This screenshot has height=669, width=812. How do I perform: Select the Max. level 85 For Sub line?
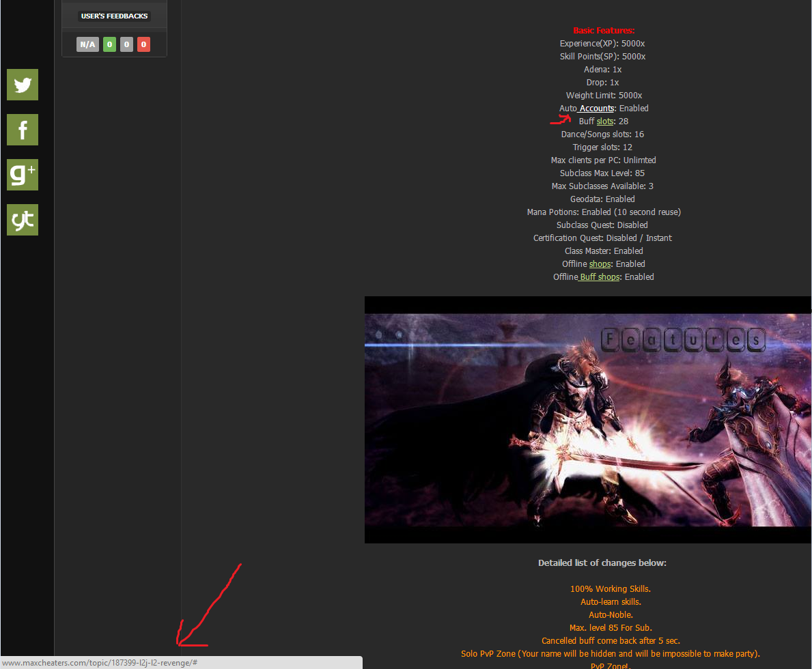coord(611,627)
